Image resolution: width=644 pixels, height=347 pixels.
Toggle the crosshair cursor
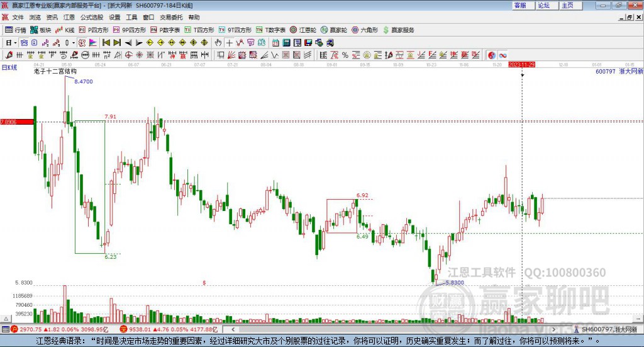point(229,43)
